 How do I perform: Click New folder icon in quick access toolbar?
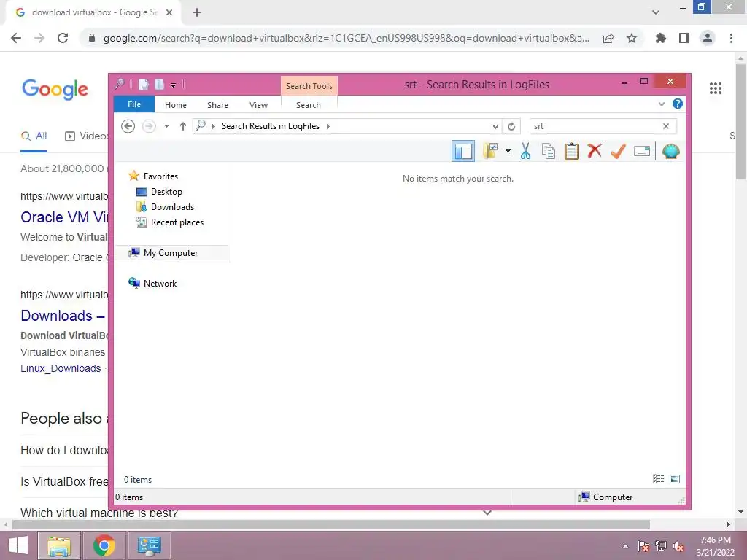[x=159, y=85]
